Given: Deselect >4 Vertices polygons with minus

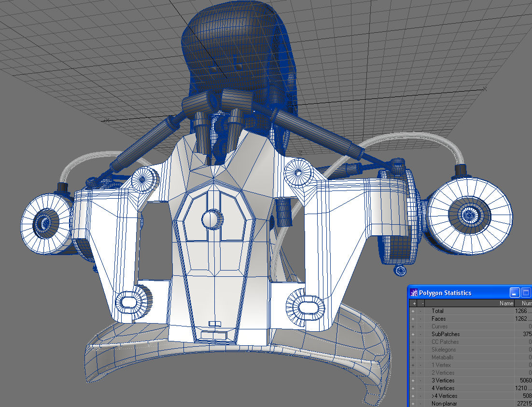Looking at the screenshot, I should 421,396.
